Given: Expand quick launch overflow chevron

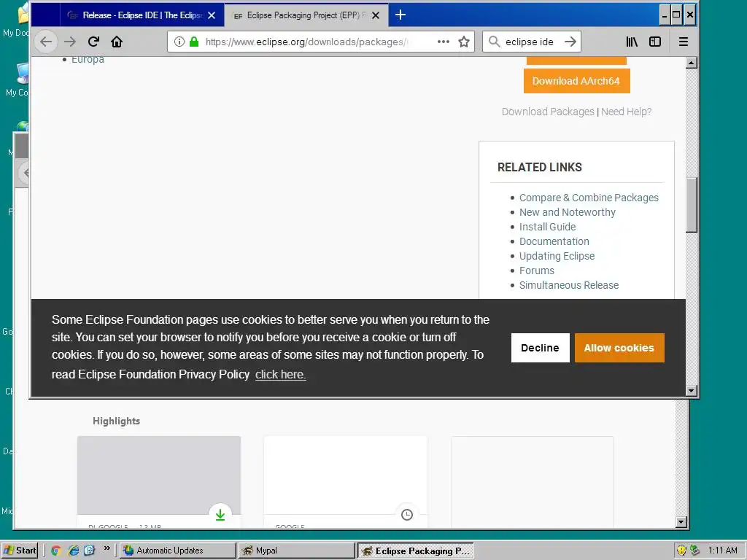Looking at the screenshot, I should [x=107, y=548].
